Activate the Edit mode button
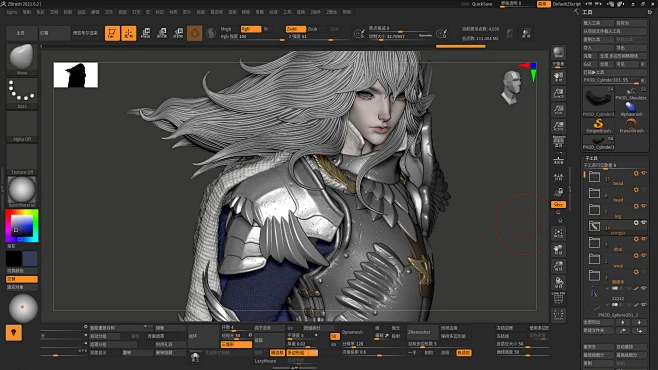Screen dimensions: 658x370 click(x=112, y=33)
